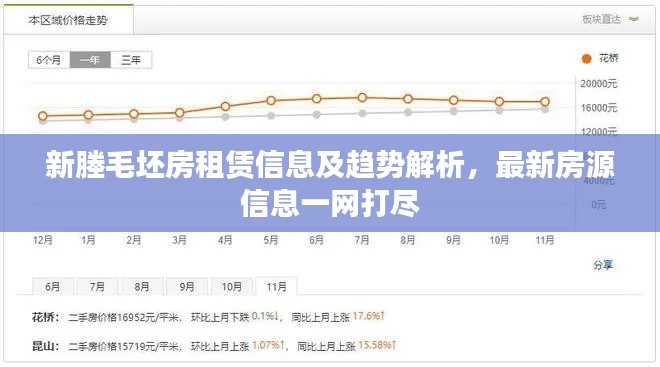Switch to the 10月 month tab
The image size is (660, 367).
[x=232, y=287]
